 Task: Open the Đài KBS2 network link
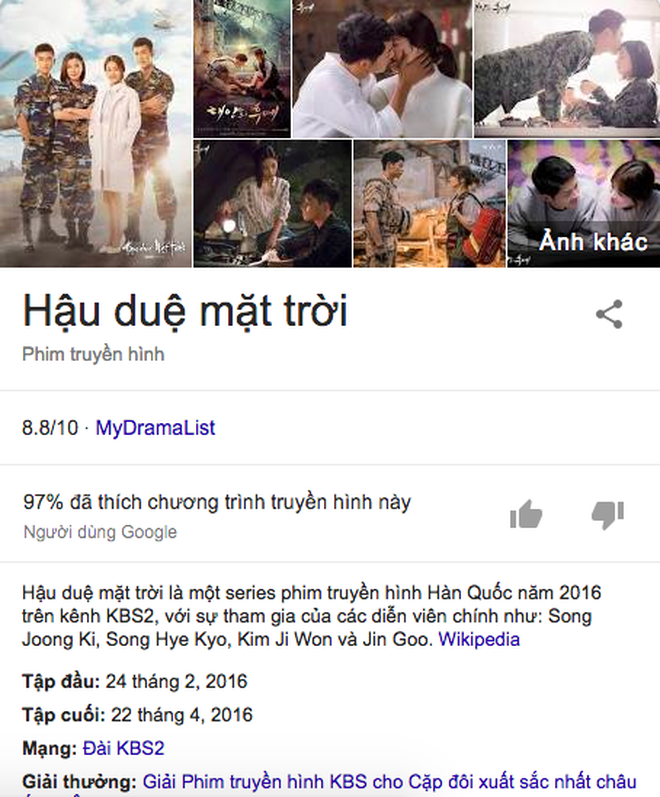(124, 748)
